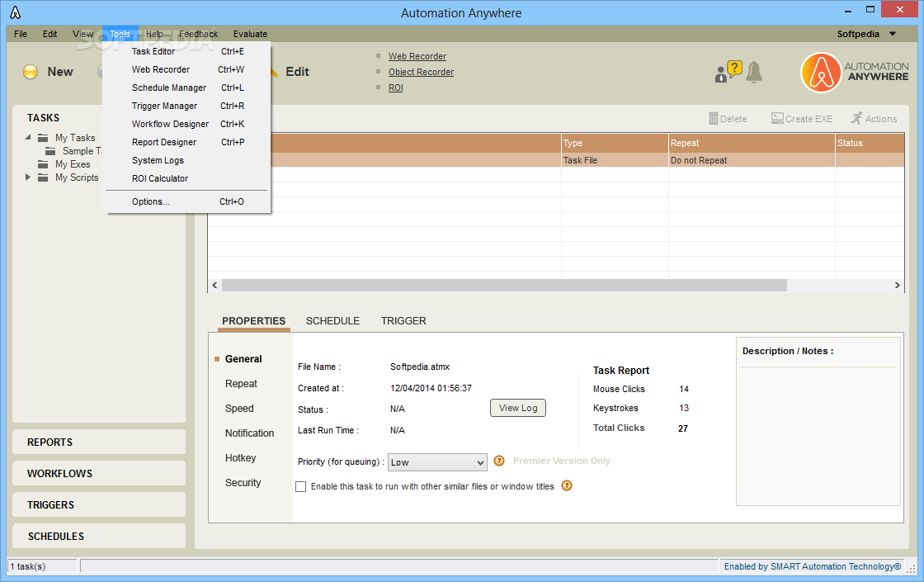Select Task Editor from Tools menu

click(187, 51)
